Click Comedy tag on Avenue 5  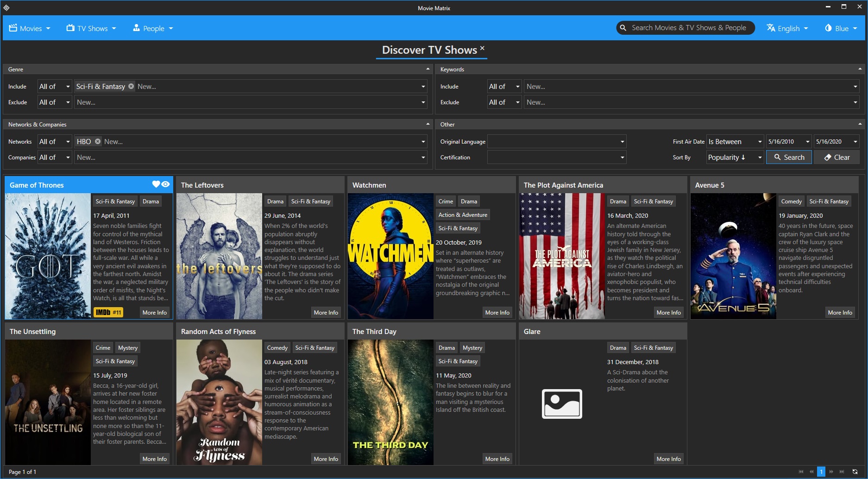791,201
